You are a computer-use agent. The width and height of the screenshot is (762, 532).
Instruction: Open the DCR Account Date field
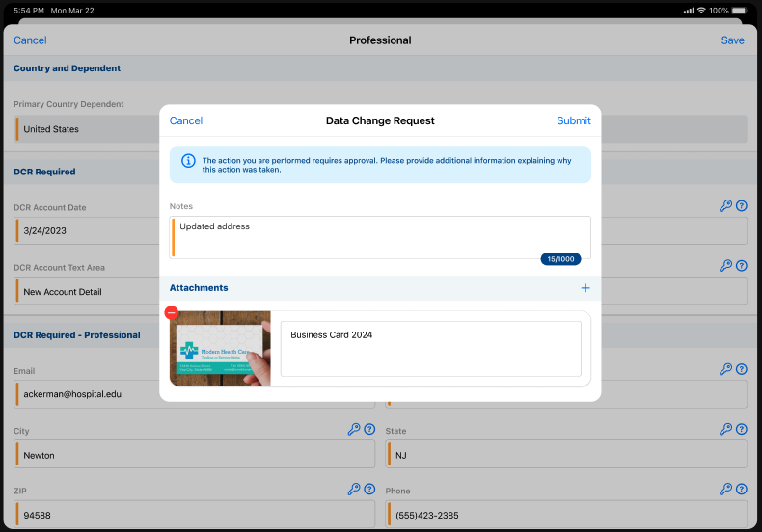point(87,231)
